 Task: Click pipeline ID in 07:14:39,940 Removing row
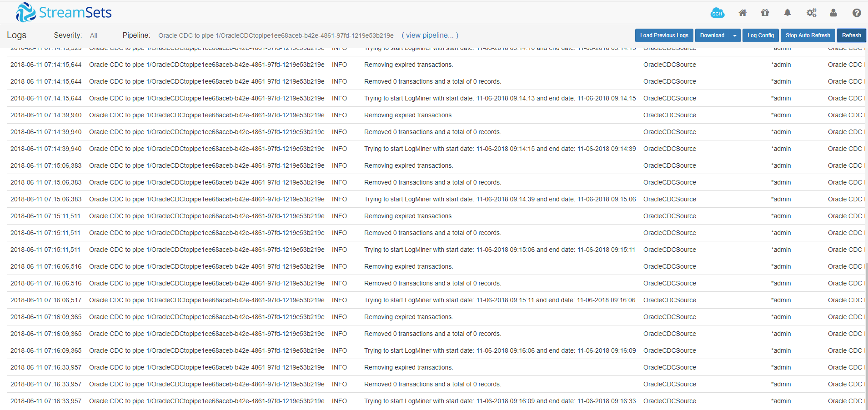coord(207,115)
